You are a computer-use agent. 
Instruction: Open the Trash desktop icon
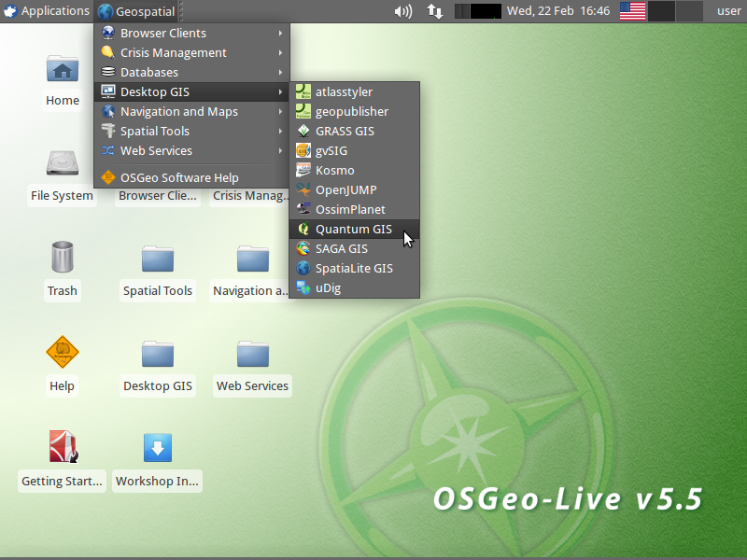[x=63, y=258]
